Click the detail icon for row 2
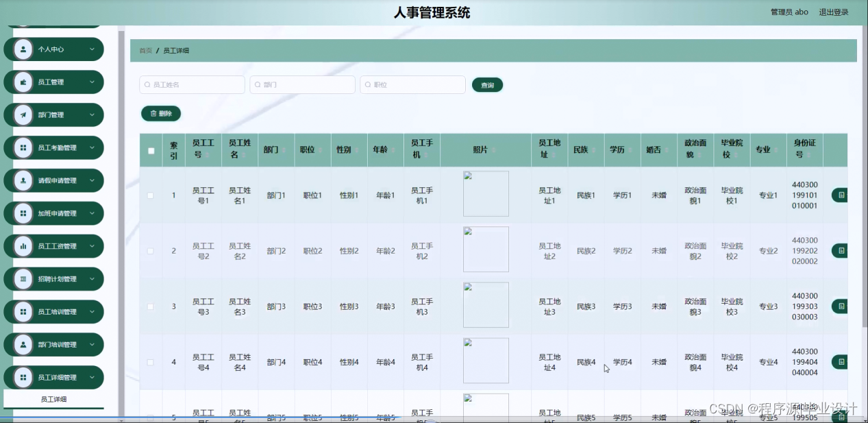 click(x=840, y=251)
